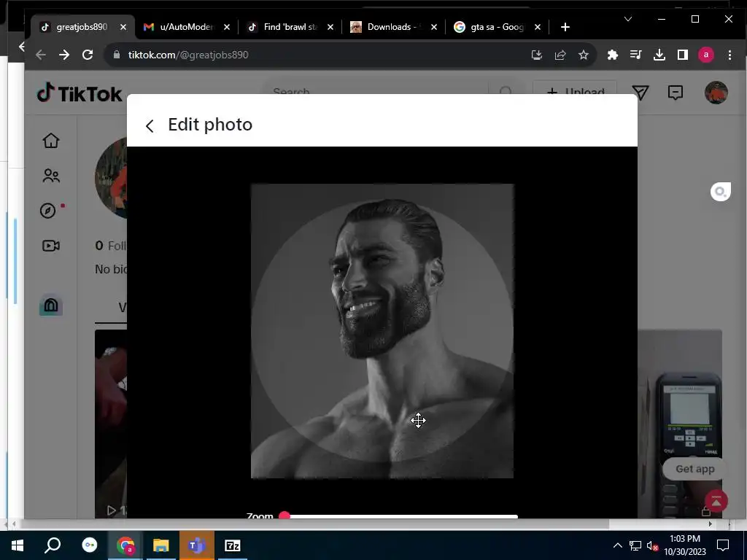Go back from the Edit photo dialog
This screenshot has height=560, width=747.
click(x=150, y=125)
